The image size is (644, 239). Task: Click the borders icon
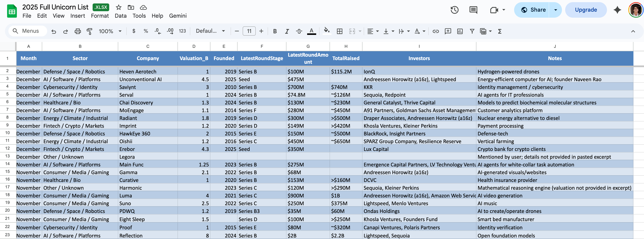[339, 31]
